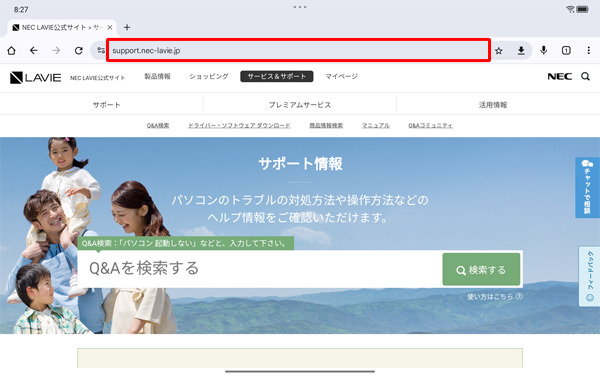Screen dimensions: 600x375
Task: Open the フィードバック side tab
Action: tap(590, 276)
